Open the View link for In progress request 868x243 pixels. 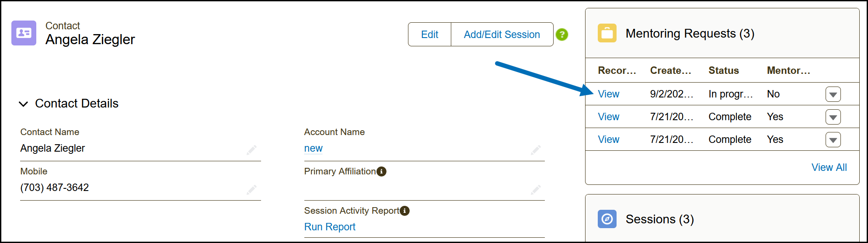point(608,94)
